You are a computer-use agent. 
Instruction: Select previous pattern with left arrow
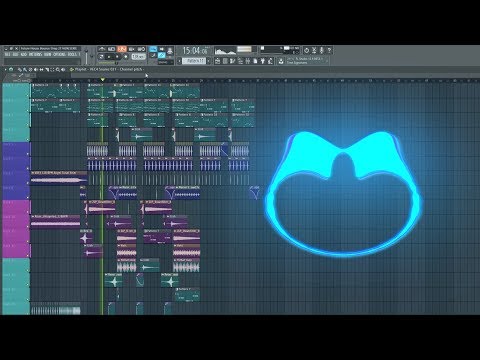click(x=179, y=61)
